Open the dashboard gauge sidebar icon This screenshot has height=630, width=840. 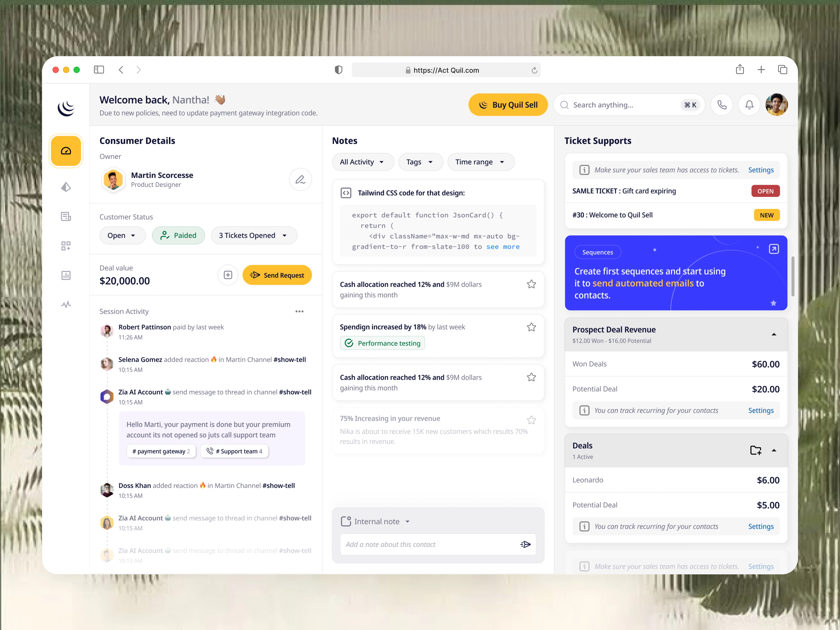[66, 151]
